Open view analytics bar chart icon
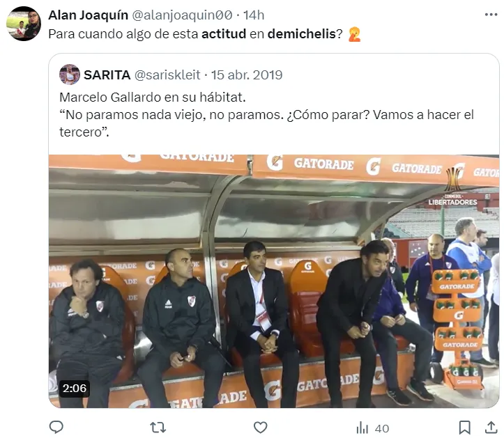The height and width of the screenshot is (438, 504). pos(362,428)
